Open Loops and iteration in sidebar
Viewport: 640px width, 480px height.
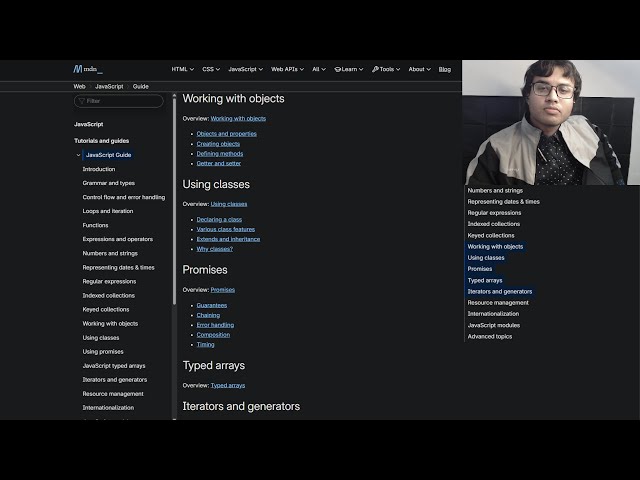click(x=108, y=211)
